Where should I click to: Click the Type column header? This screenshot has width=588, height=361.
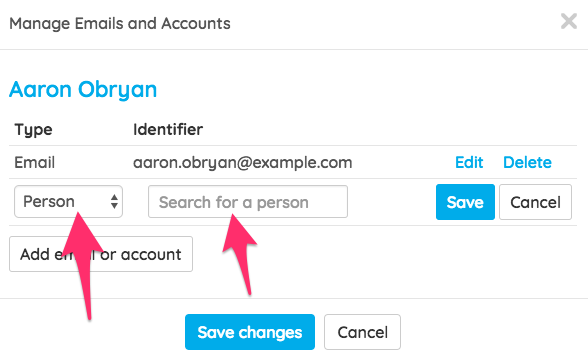pos(33,130)
